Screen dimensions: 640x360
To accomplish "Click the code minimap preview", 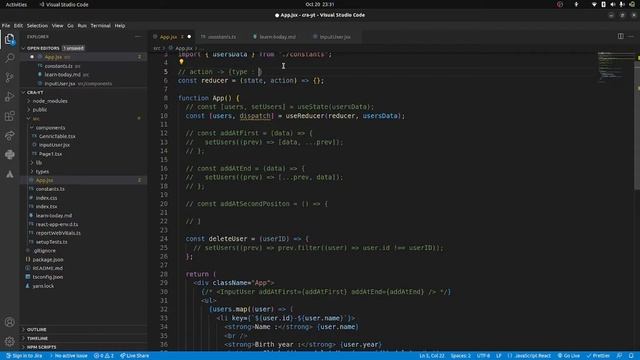I will pos(616,67).
